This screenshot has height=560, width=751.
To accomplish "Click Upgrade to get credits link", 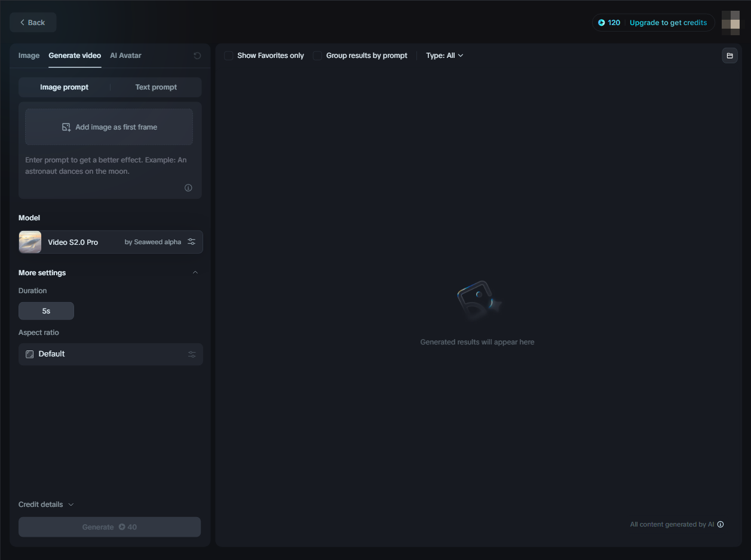I will tap(668, 23).
